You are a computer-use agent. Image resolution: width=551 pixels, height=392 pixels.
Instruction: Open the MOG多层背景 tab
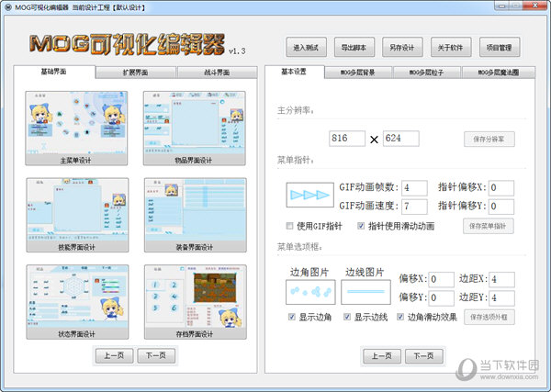click(x=358, y=73)
